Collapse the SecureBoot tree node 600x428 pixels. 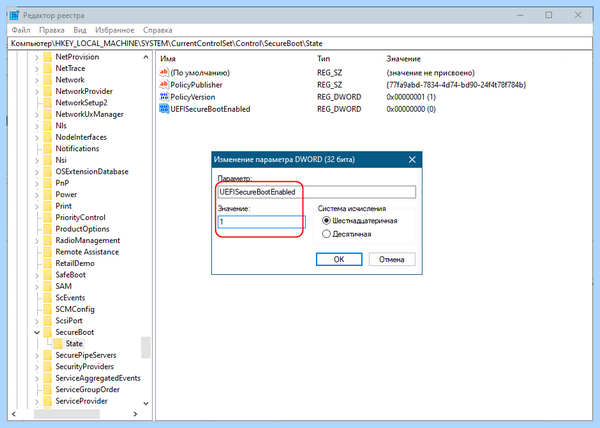tap(37, 333)
